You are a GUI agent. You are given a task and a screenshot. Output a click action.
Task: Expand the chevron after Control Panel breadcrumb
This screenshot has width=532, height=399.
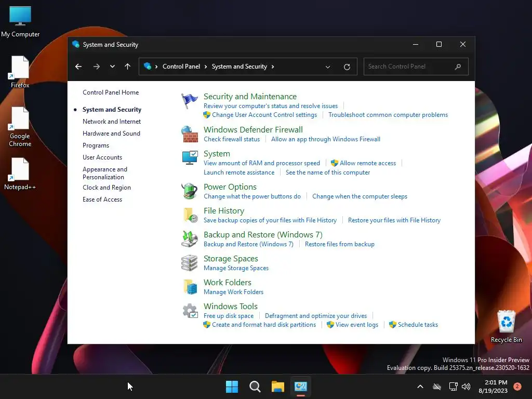click(x=206, y=66)
